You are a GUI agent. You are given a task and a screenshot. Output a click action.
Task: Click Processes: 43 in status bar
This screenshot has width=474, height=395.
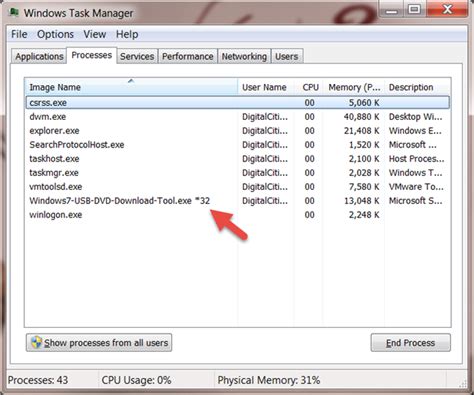click(x=38, y=380)
